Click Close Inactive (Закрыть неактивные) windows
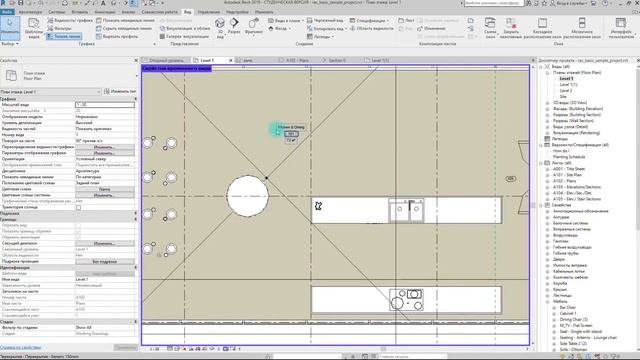This screenshot has height=360, width=640. point(511,27)
